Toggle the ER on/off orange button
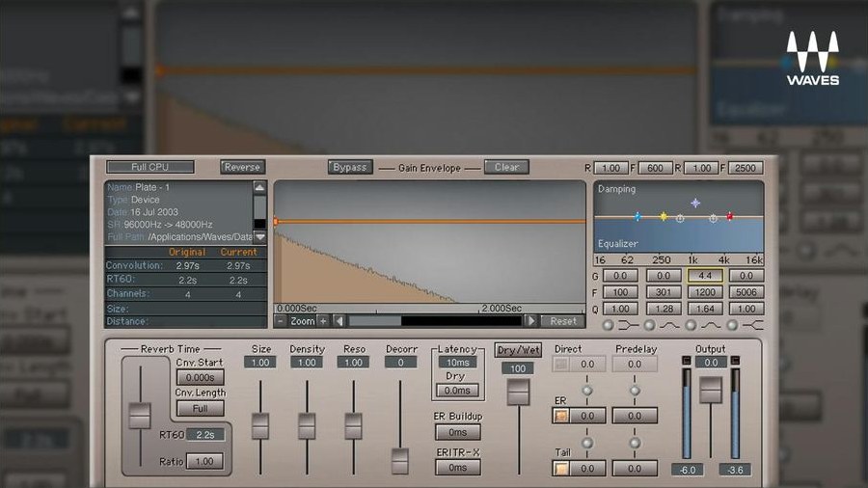The width and height of the screenshot is (868, 488). tap(560, 416)
